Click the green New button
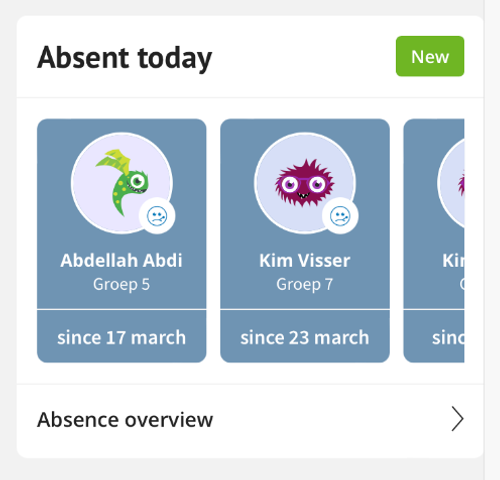Viewport: 500px width, 480px height. point(430,56)
